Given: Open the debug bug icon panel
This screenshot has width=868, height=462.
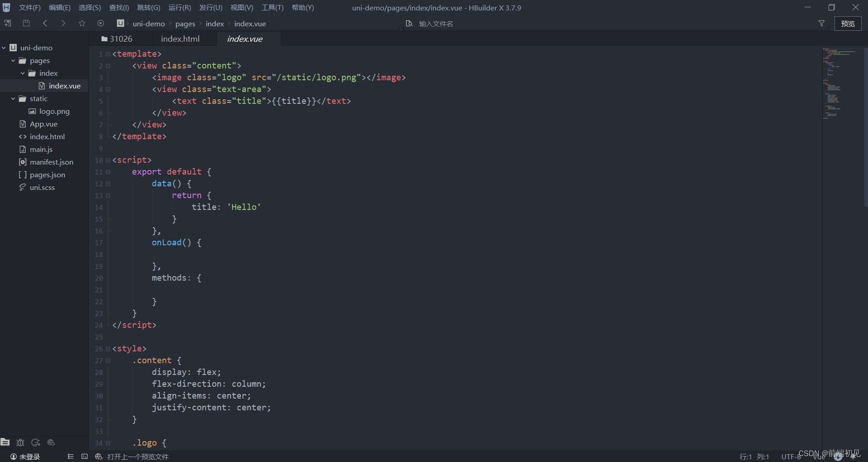Looking at the screenshot, I should (x=20, y=442).
